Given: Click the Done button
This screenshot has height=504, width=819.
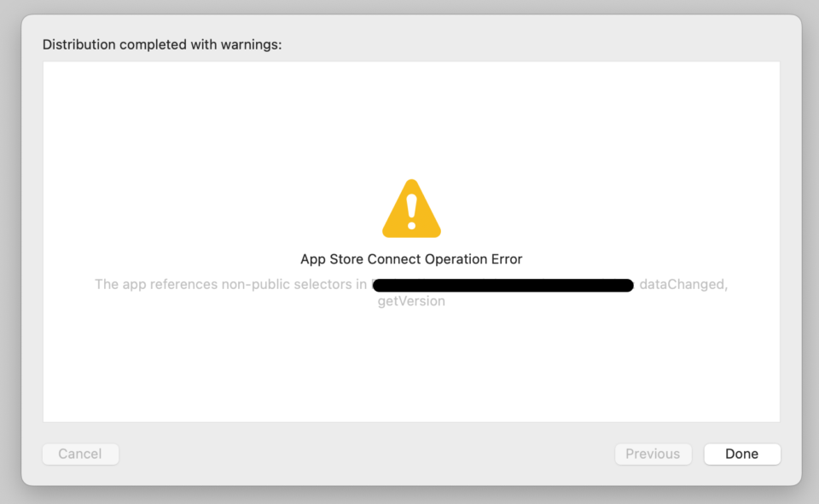Looking at the screenshot, I should pos(742,454).
